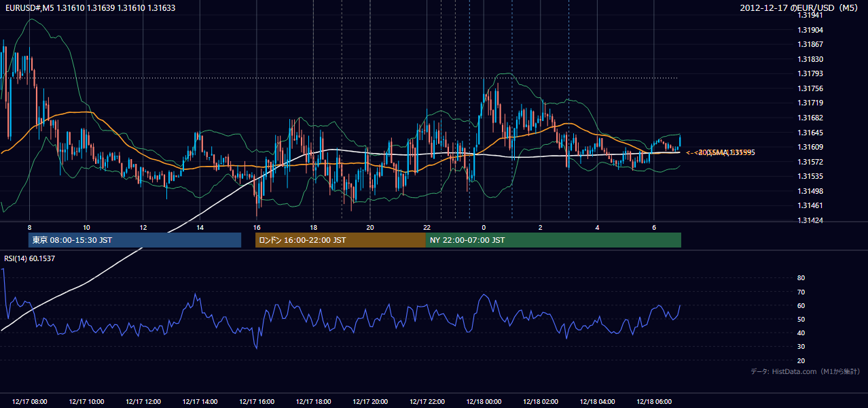
Task: Click price axis label 1.31904
Action: [811, 30]
